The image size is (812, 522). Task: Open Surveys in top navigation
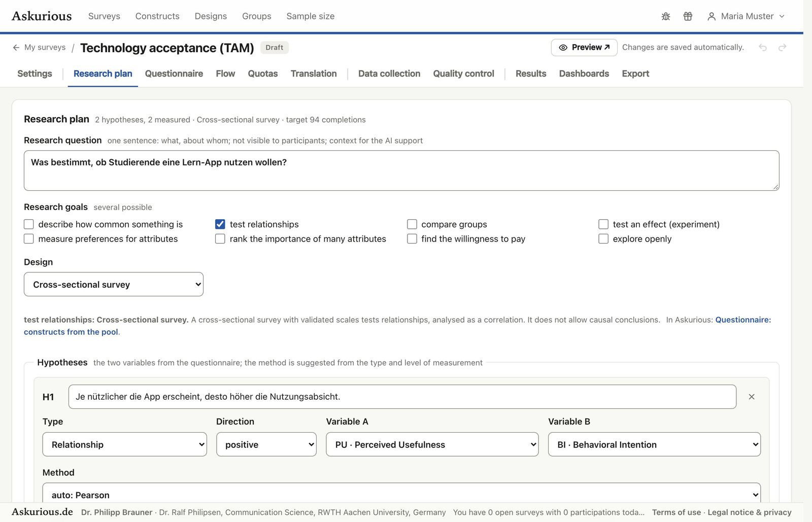(x=104, y=16)
